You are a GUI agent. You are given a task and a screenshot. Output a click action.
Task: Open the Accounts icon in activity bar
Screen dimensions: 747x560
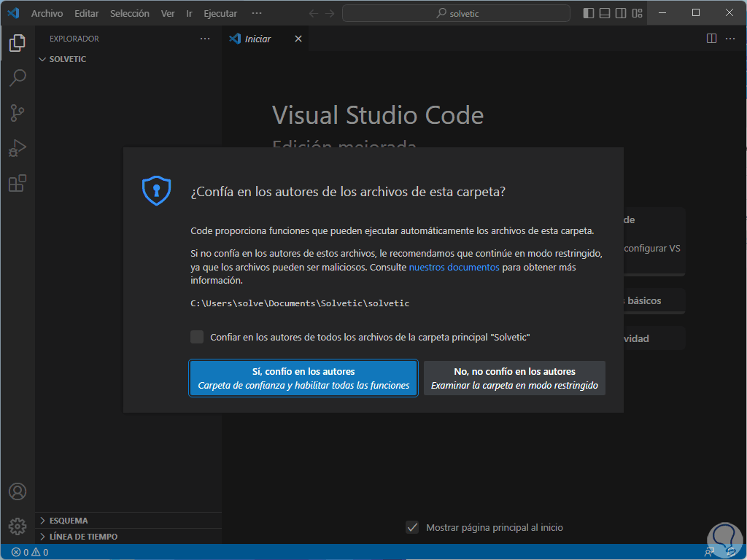[x=18, y=491]
